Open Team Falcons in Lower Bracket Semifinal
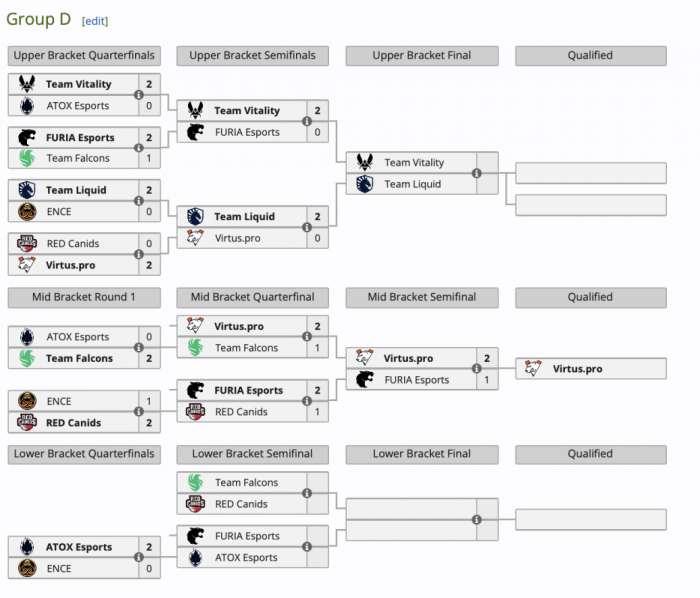This screenshot has width=700, height=598. click(x=246, y=482)
